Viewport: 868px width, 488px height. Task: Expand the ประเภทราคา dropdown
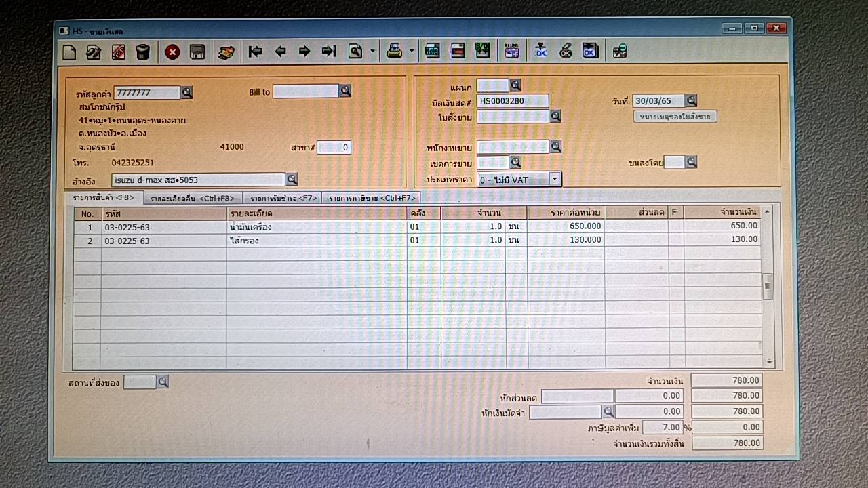coord(555,180)
